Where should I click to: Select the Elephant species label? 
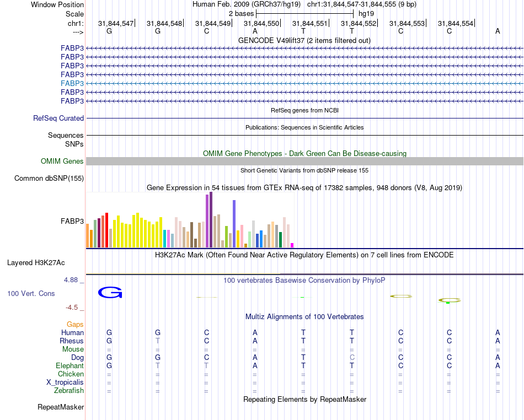point(69,366)
